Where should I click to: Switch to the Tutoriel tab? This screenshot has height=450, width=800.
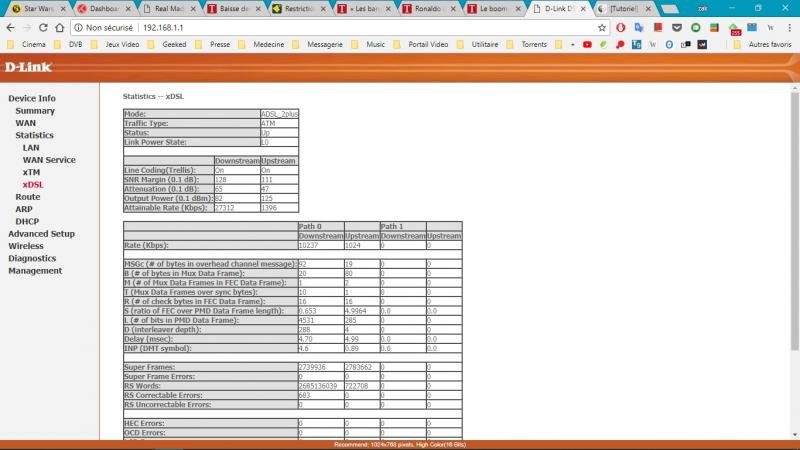[x=624, y=9]
